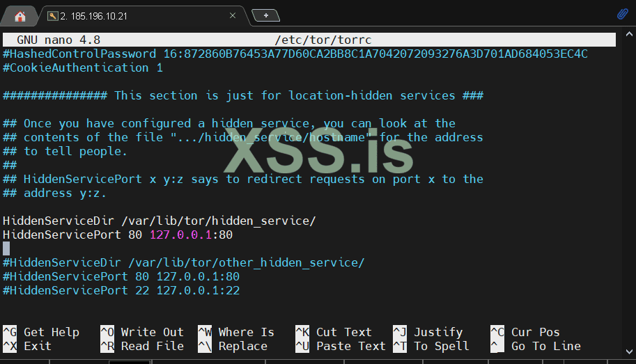This screenshot has width=636, height=364.
Task: Click the ^O Write Out shortcut
Action: point(142,332)
